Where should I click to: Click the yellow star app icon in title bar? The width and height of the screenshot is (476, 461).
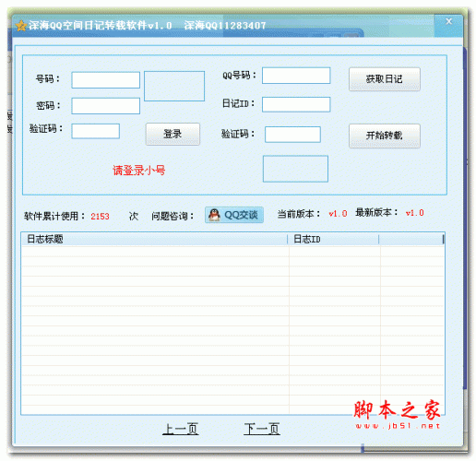click(x=21, y=26)
